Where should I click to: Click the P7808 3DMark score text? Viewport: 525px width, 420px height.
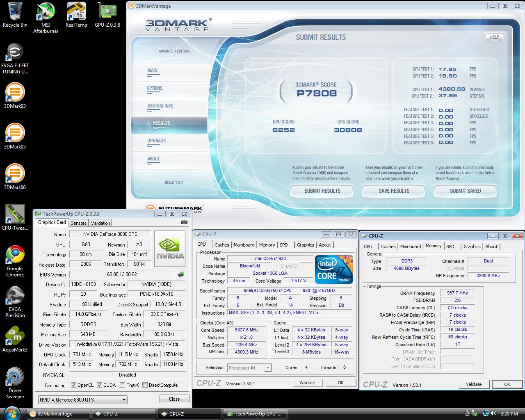(317, 94)
